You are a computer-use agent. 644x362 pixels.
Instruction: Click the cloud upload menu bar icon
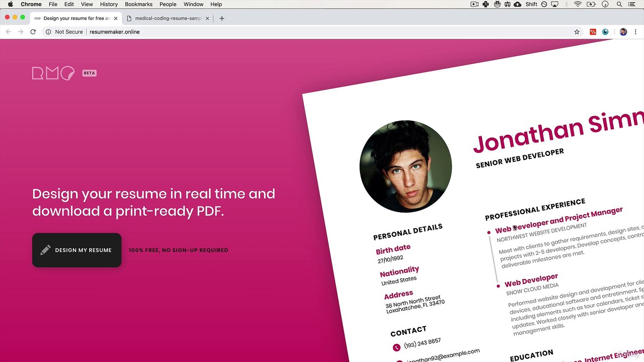point(518,4)
